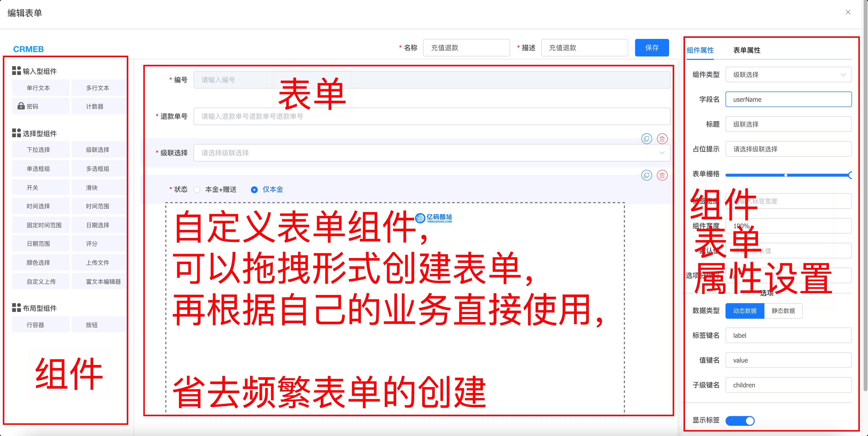The width and height of the screenshot is (868, 436).
Task: Add 单选框组 component
Action: [41, 169]
